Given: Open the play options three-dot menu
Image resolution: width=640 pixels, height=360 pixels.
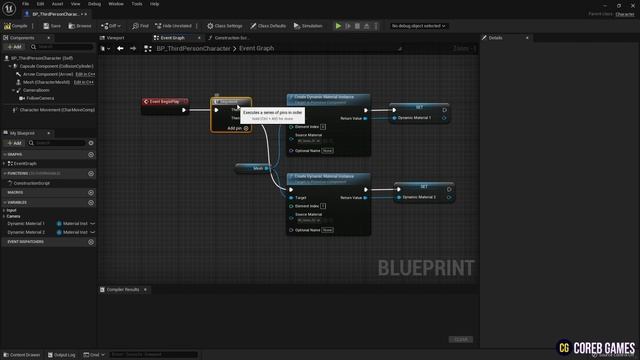Looking at the screenshot, I should click(376, 26).
